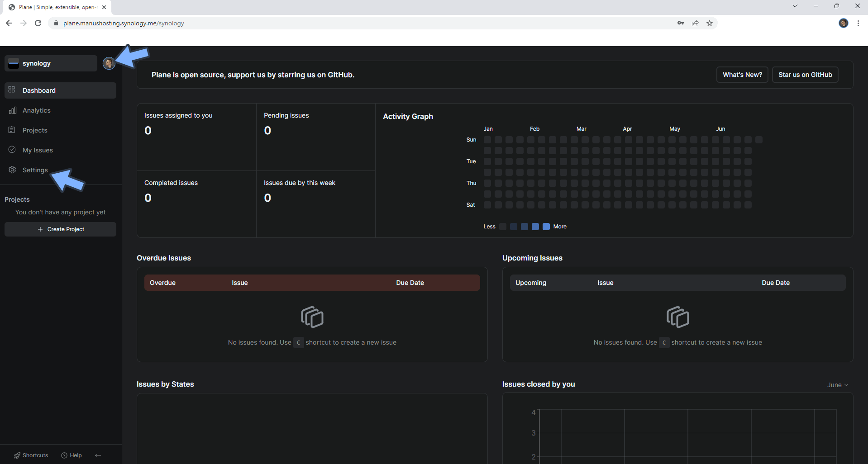
Task: Click the Shortcuts rocket icon
Action: (x=17, y=455)
